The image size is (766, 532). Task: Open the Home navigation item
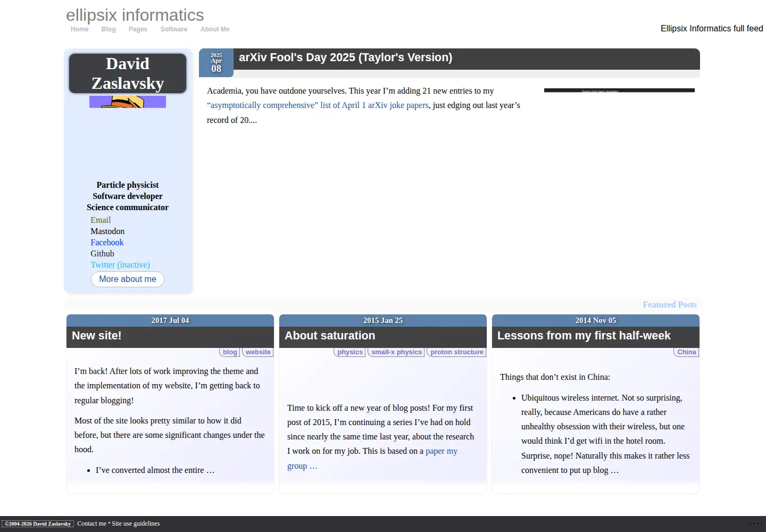80,29
